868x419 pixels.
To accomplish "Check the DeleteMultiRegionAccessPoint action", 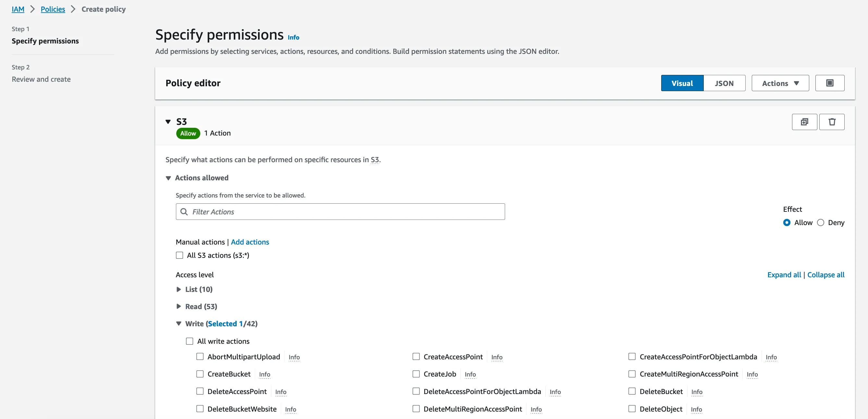I will coord(416,409).
